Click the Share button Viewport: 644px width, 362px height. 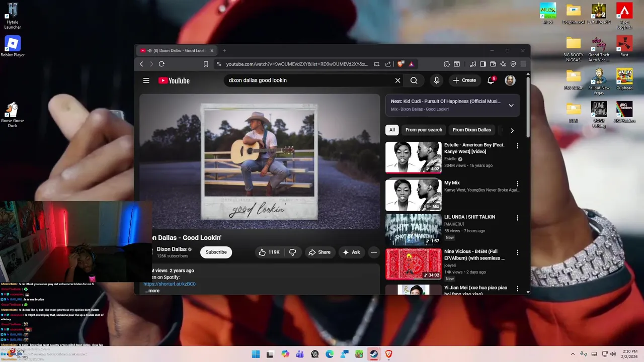pyautogui.click(x=319, y=252)
